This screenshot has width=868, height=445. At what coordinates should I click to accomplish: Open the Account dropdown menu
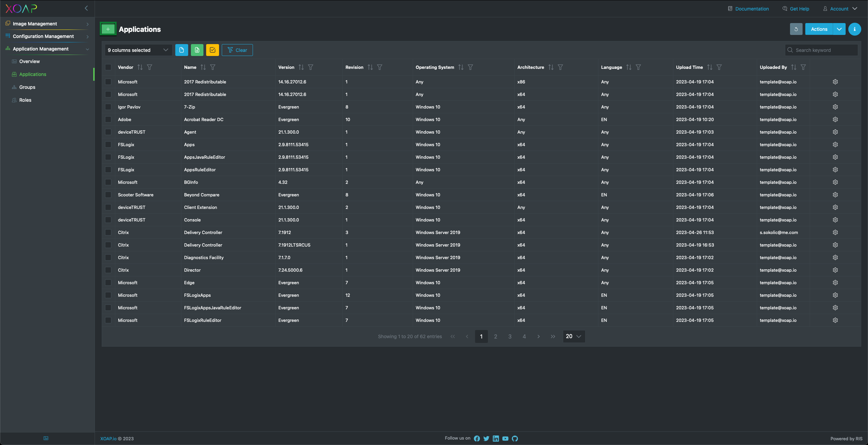tap(840, 9)
